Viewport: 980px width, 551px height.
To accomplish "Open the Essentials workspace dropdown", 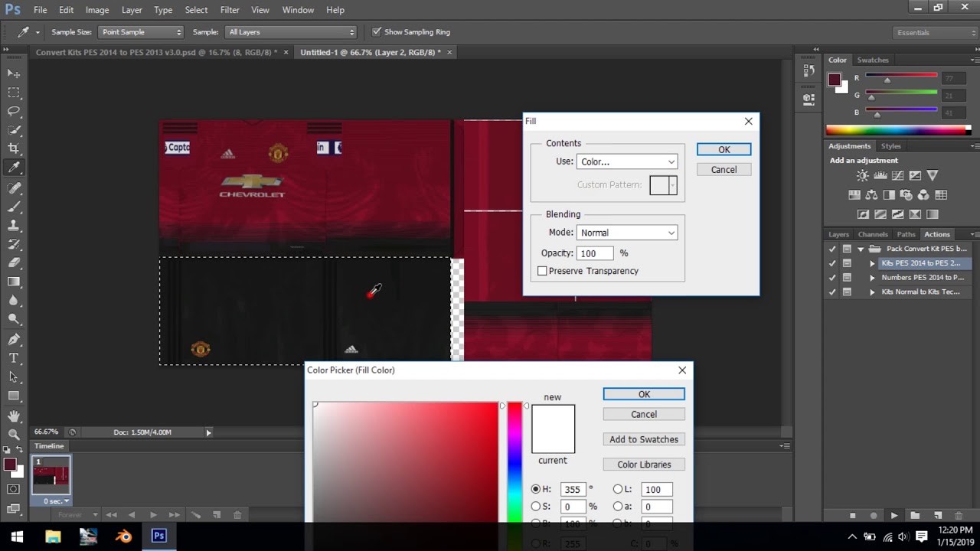I will click(x=936, y=33).
